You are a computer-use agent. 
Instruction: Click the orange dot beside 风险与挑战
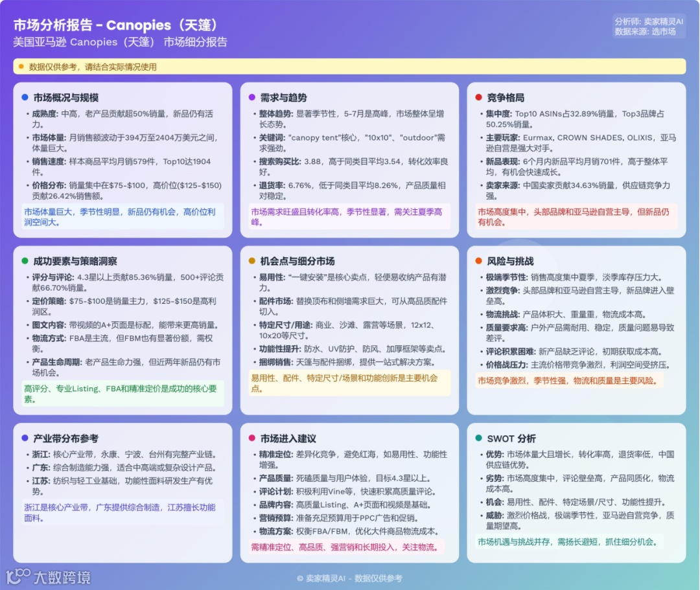478,261
